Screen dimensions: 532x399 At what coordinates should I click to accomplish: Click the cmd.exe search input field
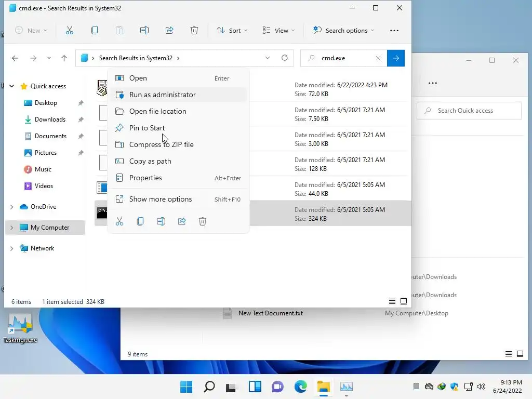point(344,58)
